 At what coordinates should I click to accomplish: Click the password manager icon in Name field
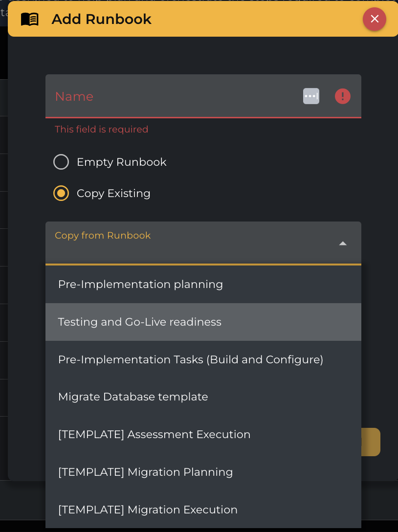[311, 96]
